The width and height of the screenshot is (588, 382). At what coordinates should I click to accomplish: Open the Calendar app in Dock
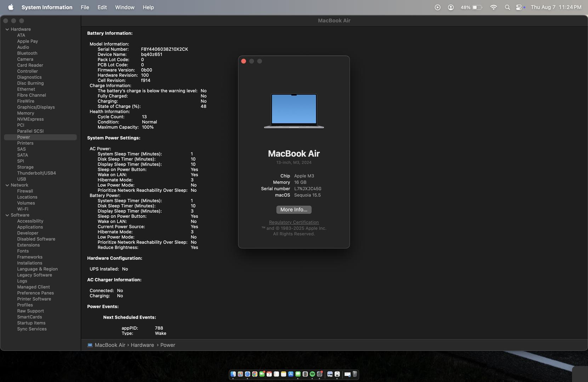pyautogui.click(x=269, y=374)
